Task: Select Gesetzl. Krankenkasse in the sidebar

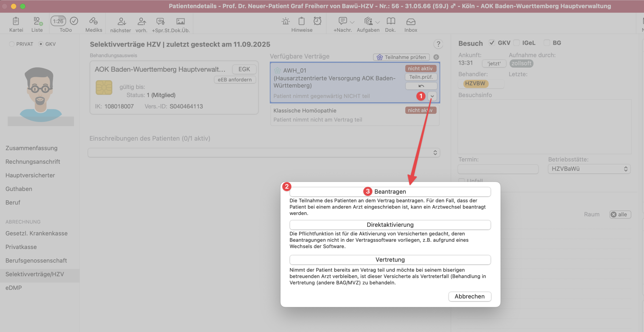Action: pos(36,233)
